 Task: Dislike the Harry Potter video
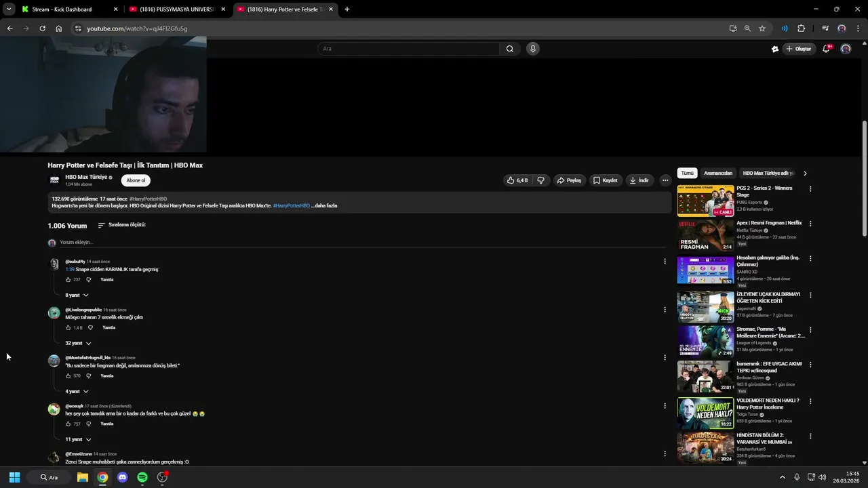(540, 180)
